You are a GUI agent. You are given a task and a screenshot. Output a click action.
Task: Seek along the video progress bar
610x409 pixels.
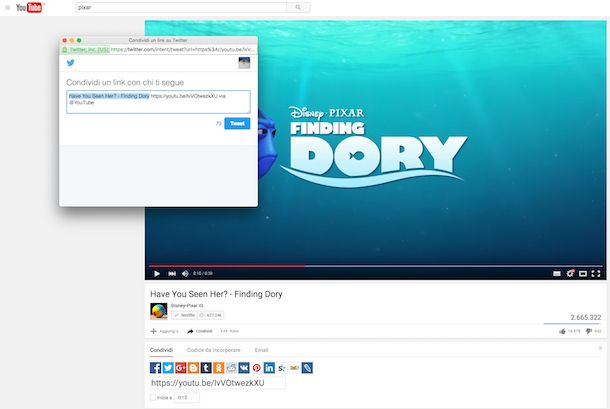click(x=375, y=266)
